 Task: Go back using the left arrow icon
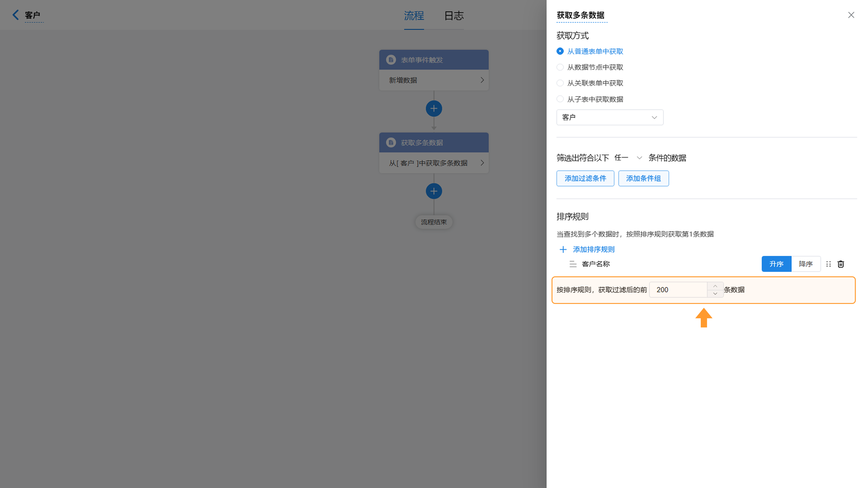click(x=16, y=15)
